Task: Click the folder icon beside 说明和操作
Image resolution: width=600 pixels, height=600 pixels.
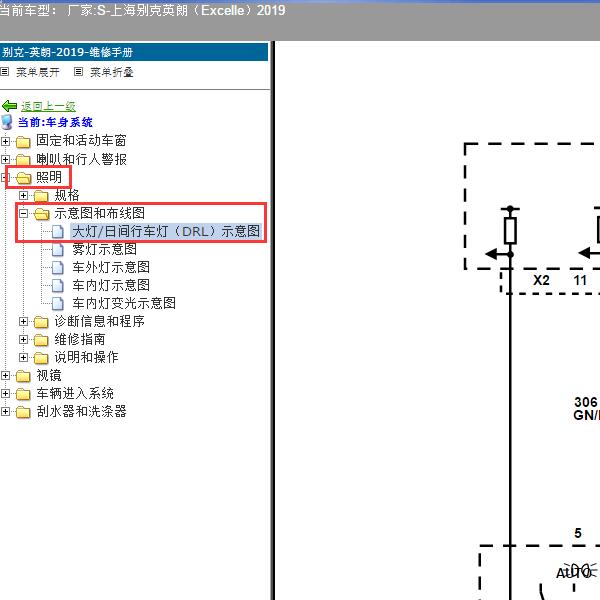Action: tap(41, 358)
